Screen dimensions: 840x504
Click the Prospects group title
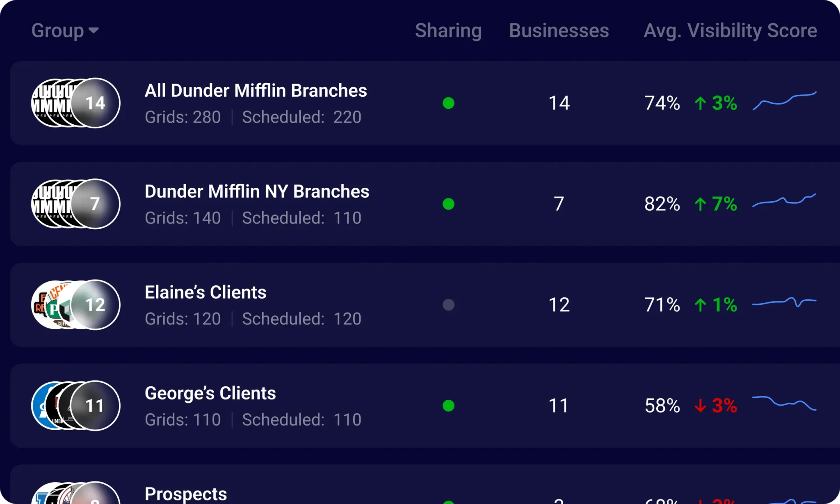pos(186,494)
